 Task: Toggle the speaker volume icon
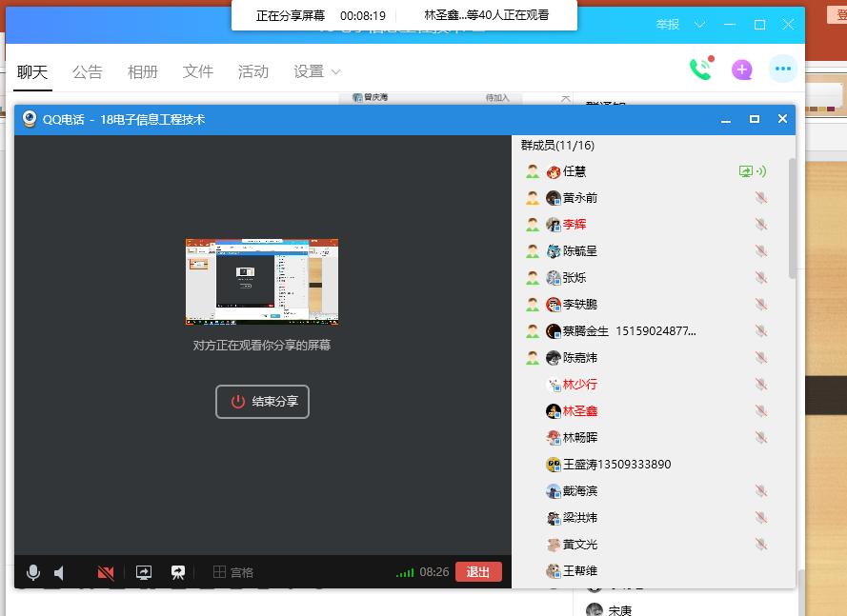point(60,572)
